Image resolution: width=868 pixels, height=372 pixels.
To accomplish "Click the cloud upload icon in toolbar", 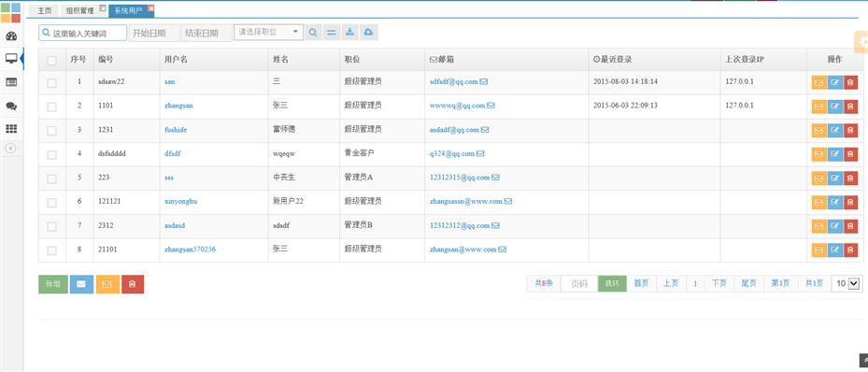I will (369, 33).
